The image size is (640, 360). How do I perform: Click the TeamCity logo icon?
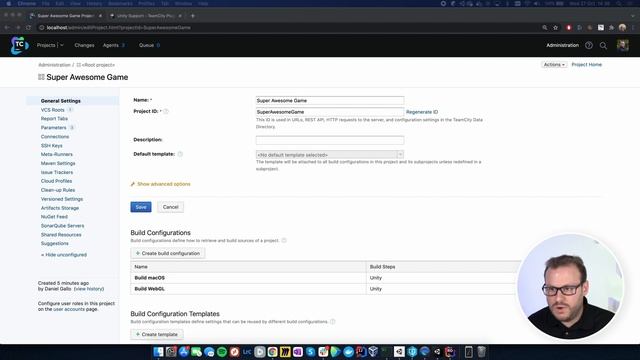[19, 45]
